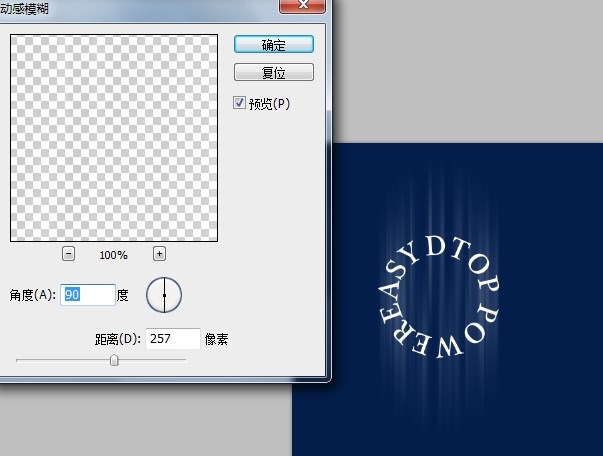The height and width of the screenshot is (456, 603).
Task: Toggle the 预览(P) checkbox
Action: (239, 103)
